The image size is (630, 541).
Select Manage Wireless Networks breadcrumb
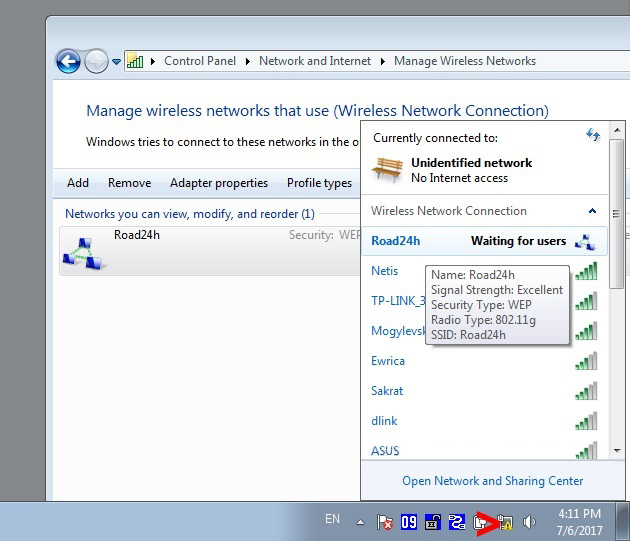(x=465, y=61)
